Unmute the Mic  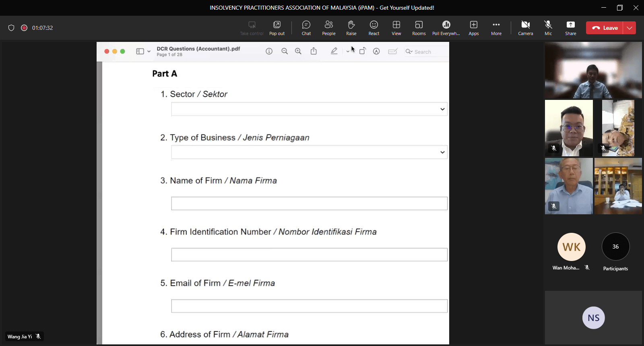click(x=548, y=28)
